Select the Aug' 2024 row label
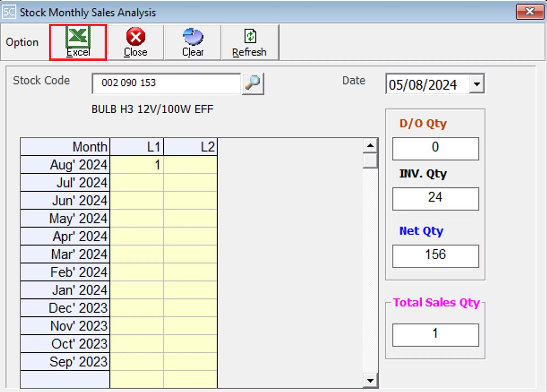Screen dimensions: 547x392 click(65, 165)
